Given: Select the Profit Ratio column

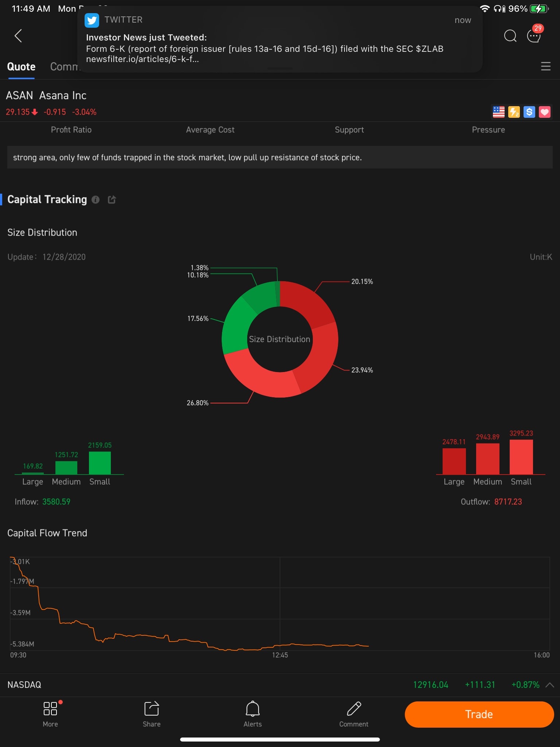Looking at the screenshot, I should pos(71,130).
